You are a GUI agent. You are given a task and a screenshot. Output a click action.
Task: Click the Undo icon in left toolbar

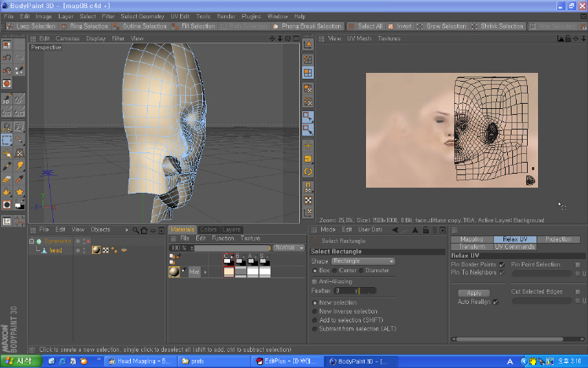7,57
